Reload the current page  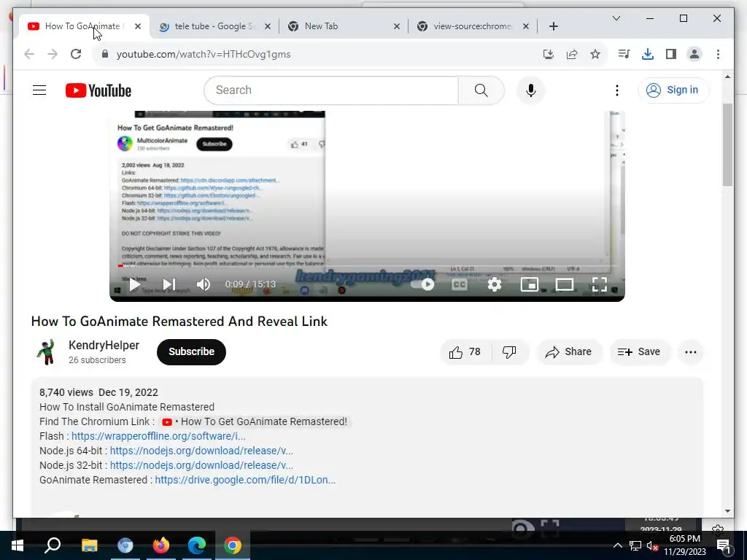(76, 54)
